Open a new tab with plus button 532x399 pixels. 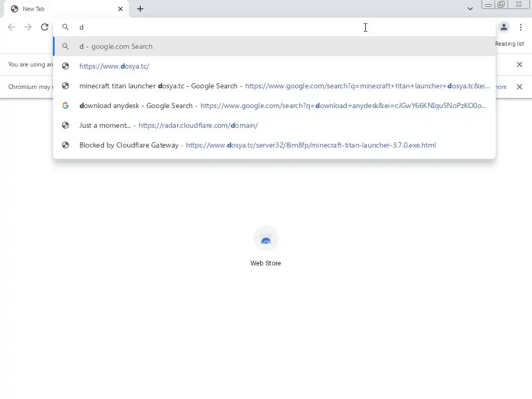click(140, 9)
